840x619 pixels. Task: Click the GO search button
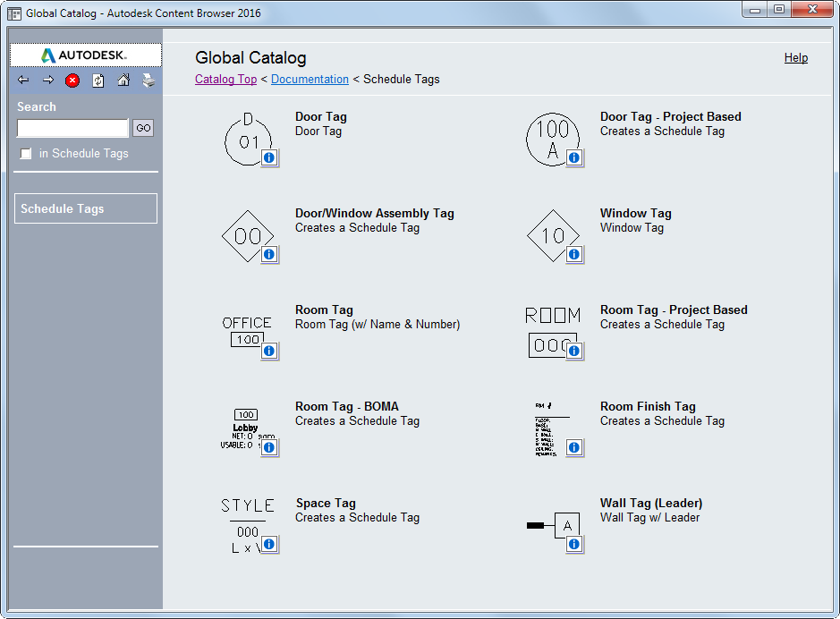point(143,128)
